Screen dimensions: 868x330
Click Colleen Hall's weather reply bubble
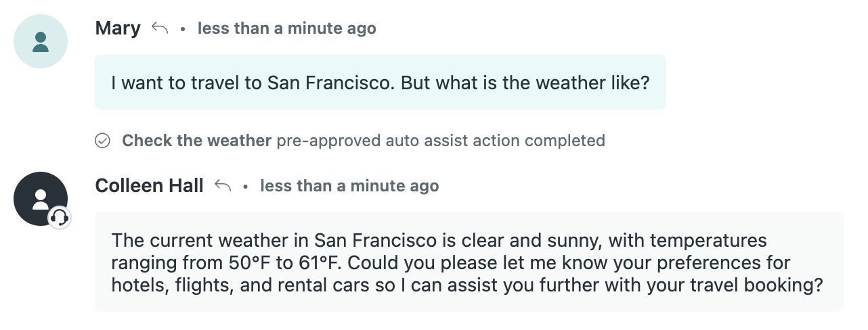click(469, 262)
